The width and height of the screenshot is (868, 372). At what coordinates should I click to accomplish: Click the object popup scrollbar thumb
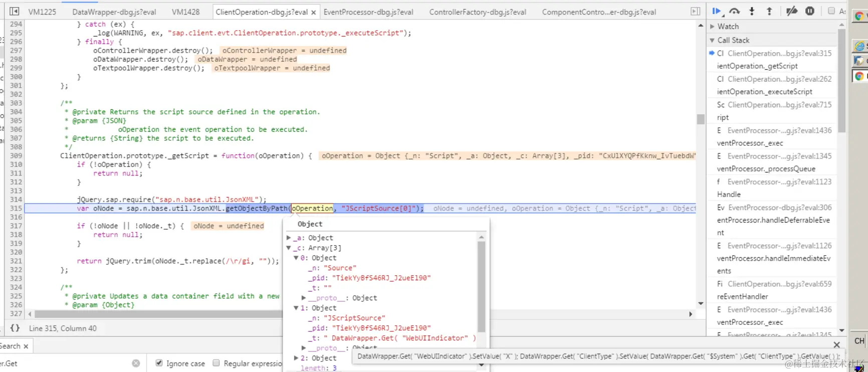tap(482, 287)
